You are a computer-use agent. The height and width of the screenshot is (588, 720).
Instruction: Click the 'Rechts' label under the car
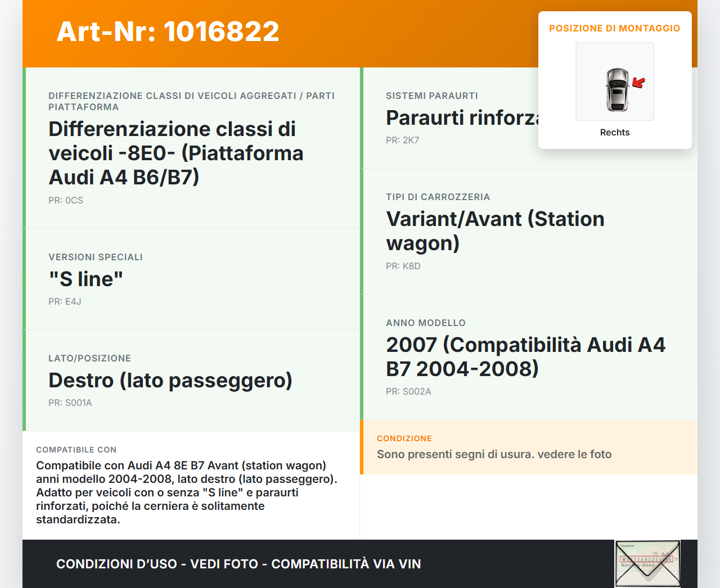tap(614, 133)
